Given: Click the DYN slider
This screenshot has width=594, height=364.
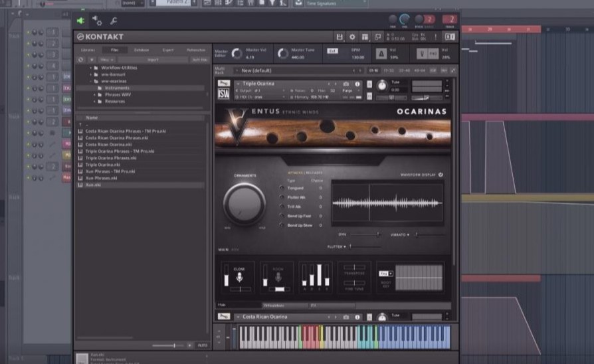Looking at the screenshot, I should click(365, 235).
